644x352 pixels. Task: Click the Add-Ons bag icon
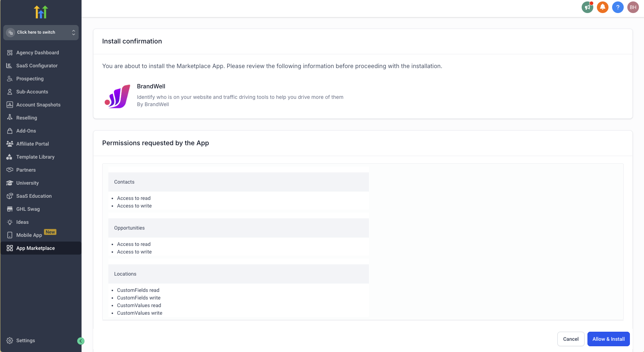click(x=10, y=131)
